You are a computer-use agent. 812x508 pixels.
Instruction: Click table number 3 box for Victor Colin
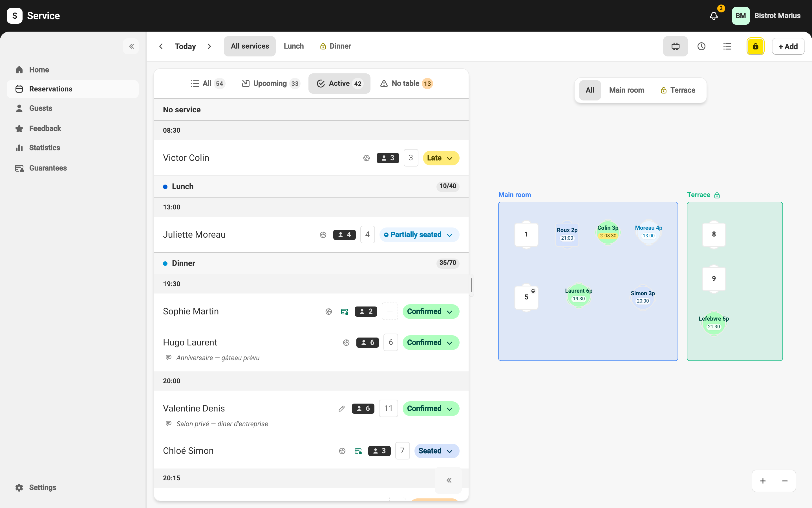point(411,158)
